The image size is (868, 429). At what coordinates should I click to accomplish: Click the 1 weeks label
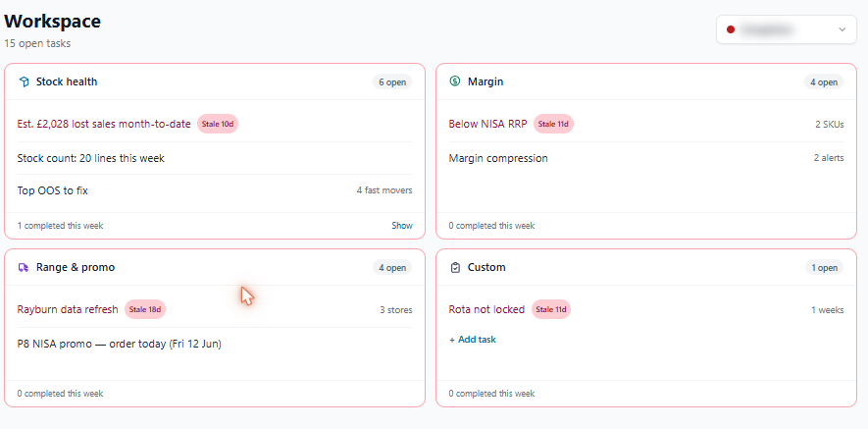tap(828, 310)
